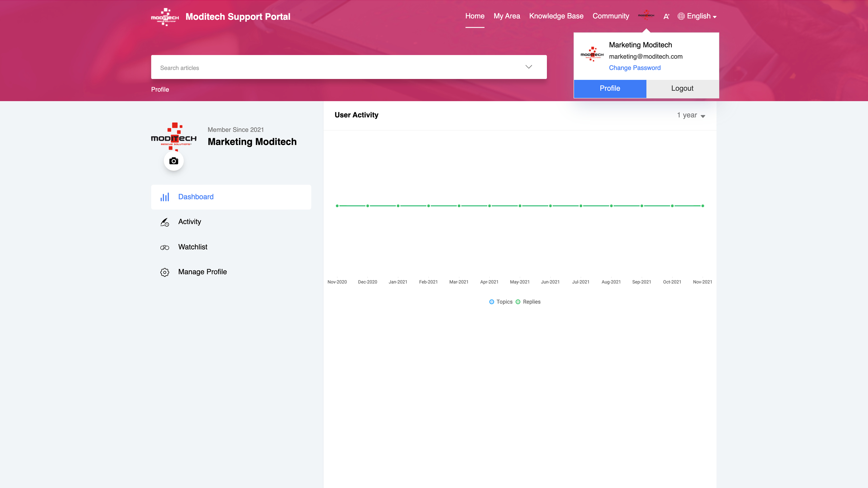868x488 pixels.
Task: Toggle the Topics legend series
Action: click(501, 302)
